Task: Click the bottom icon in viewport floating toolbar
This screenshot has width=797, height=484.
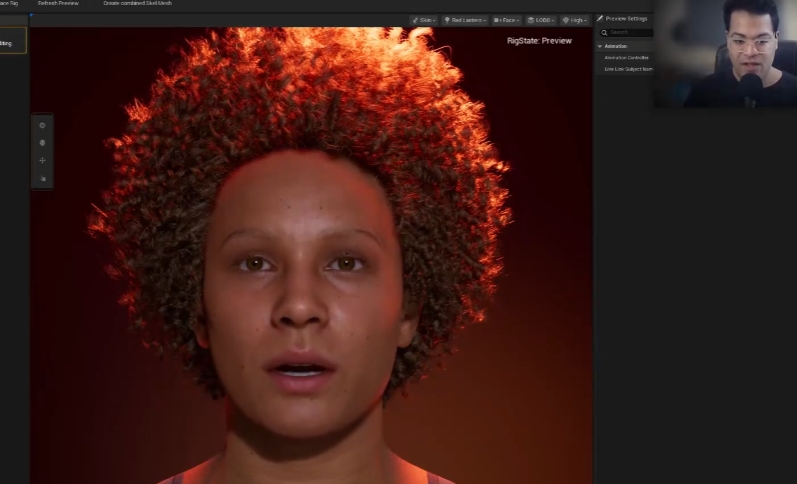Action: 42,178
